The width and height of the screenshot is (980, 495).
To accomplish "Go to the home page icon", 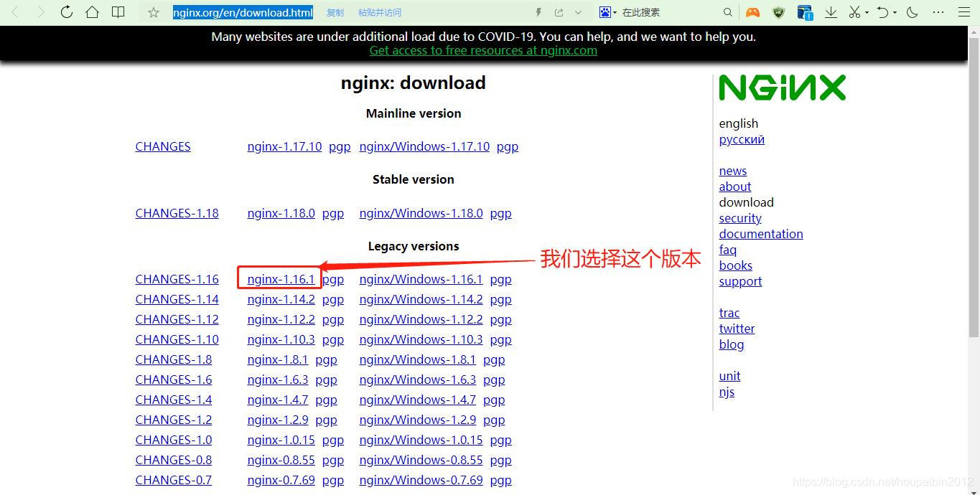I will [92, 12].
